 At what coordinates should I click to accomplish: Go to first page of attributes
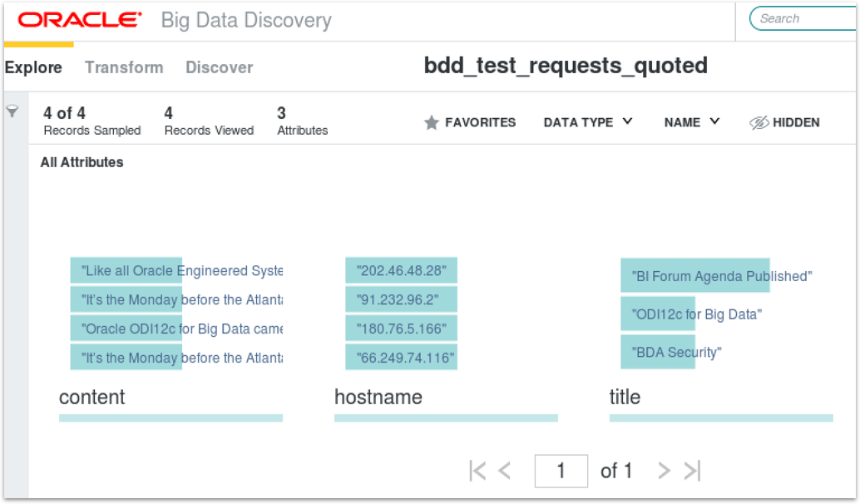click(477, 471)
